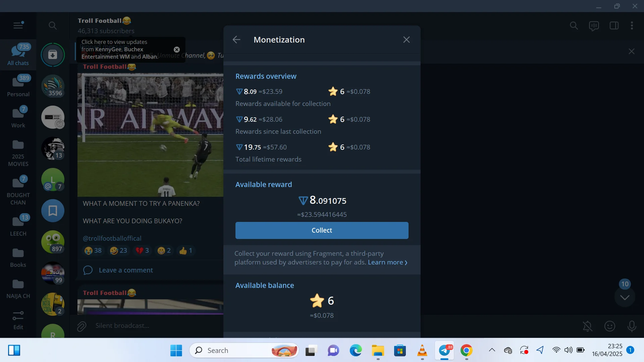Open @trollfootballoffical mention link
Screen dimensions: 644x362
click(112, 238)
